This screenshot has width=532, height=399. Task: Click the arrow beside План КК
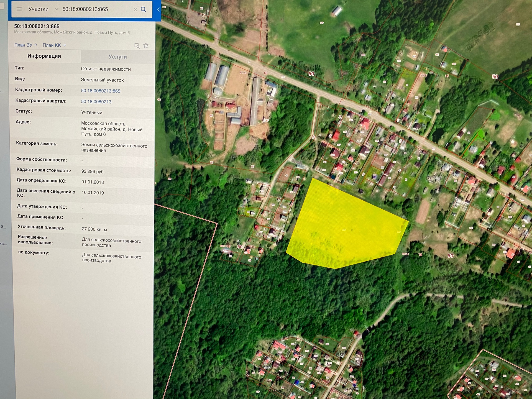64,45
